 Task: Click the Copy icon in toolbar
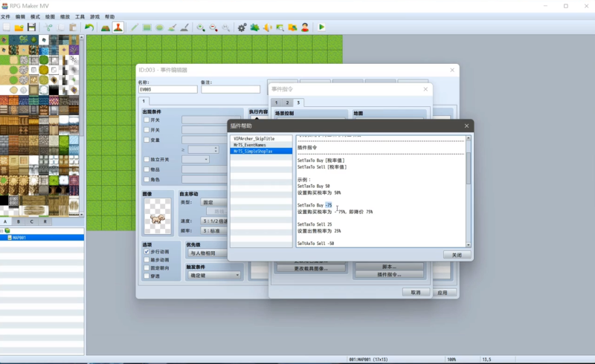(x=61, y=27)
